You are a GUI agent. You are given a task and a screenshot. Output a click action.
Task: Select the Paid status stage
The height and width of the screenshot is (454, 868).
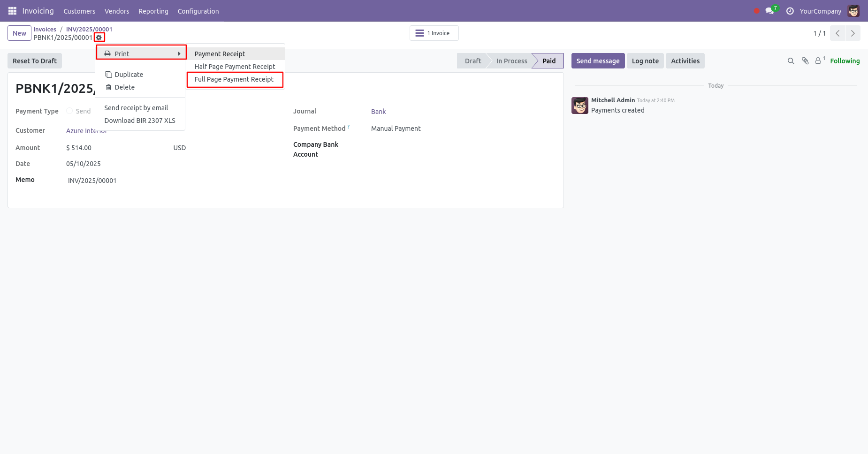point(549,61)
